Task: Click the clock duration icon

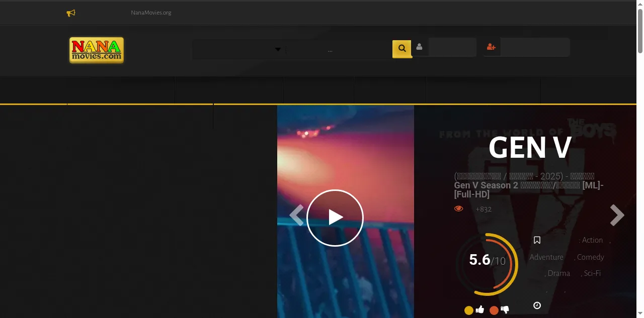Action: [537, 305]
